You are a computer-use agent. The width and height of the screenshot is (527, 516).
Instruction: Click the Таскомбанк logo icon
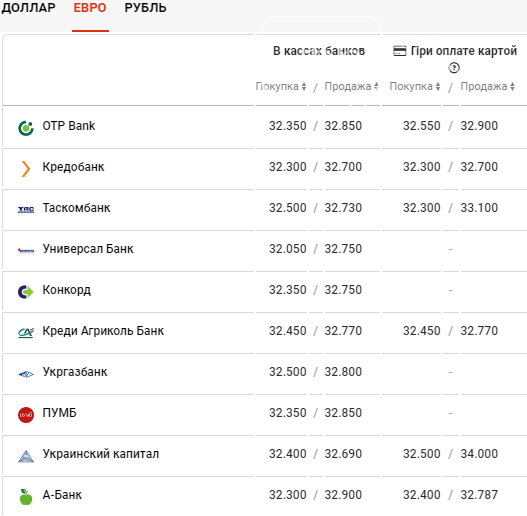point(26,210)
